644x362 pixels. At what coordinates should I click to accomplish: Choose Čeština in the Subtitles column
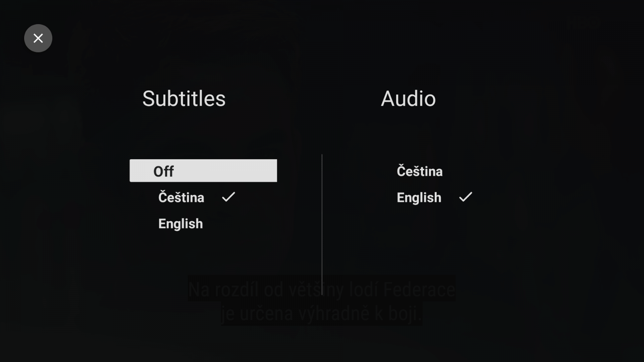(181, 197)
